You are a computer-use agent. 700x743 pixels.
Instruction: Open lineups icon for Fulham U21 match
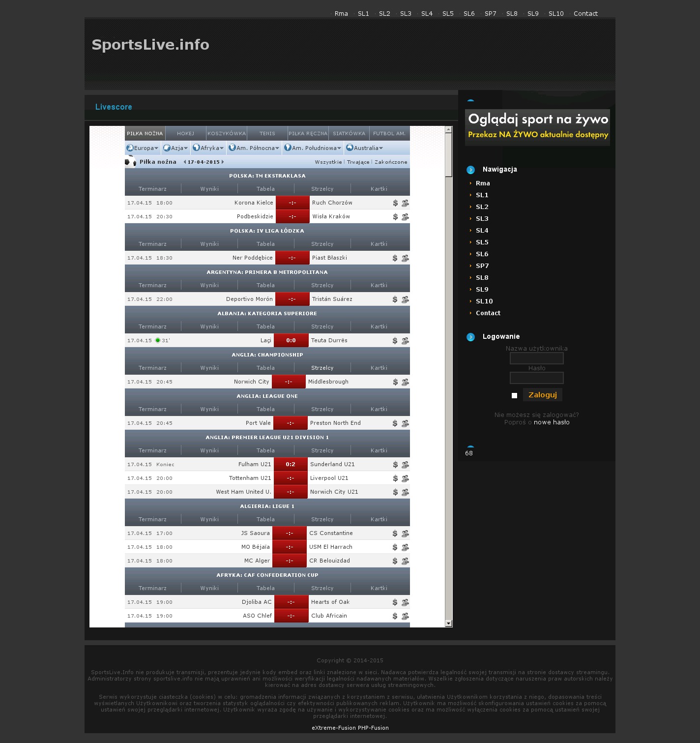405,465
